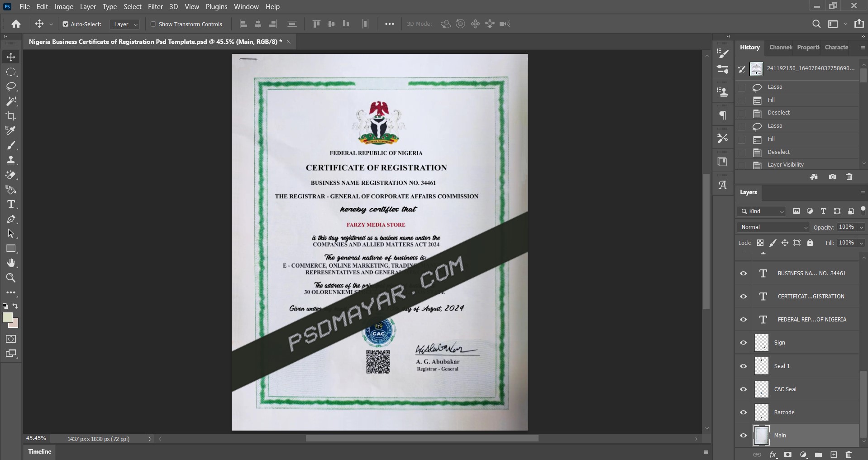Select the Eyedropper tool
Screen dimensions: 868x460
(x=11, y=130)
